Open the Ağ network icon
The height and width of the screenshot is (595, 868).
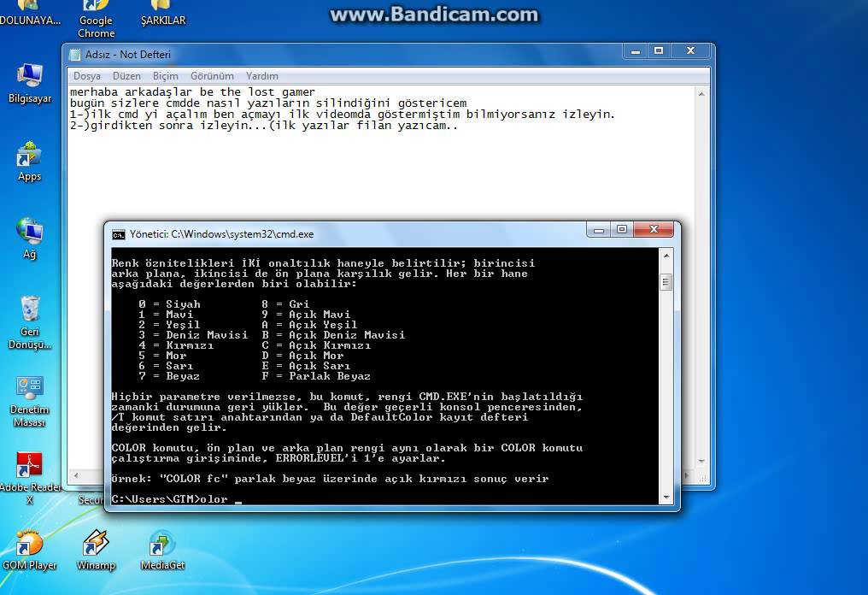29,239
